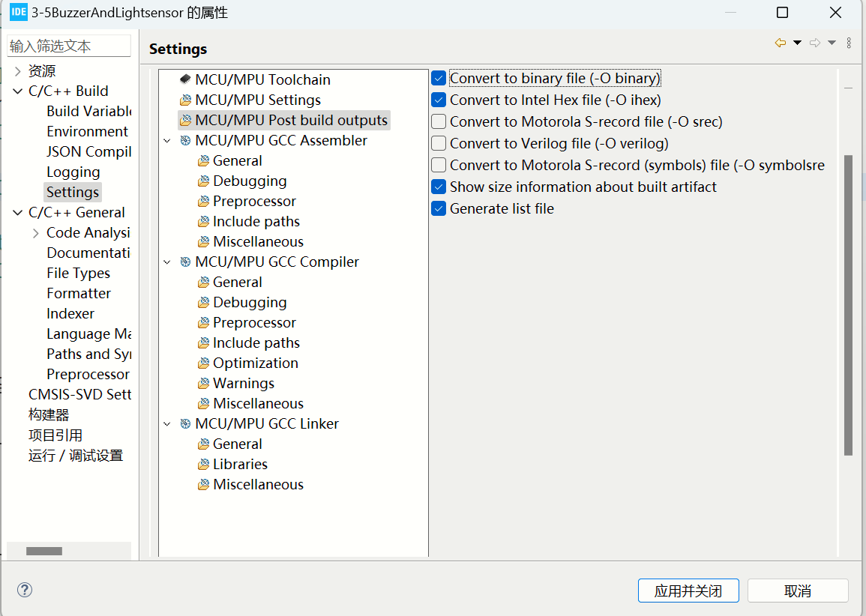Disable Generate list file checkbox
Viewport: 866px width, 616px height.
click(439, 208)
